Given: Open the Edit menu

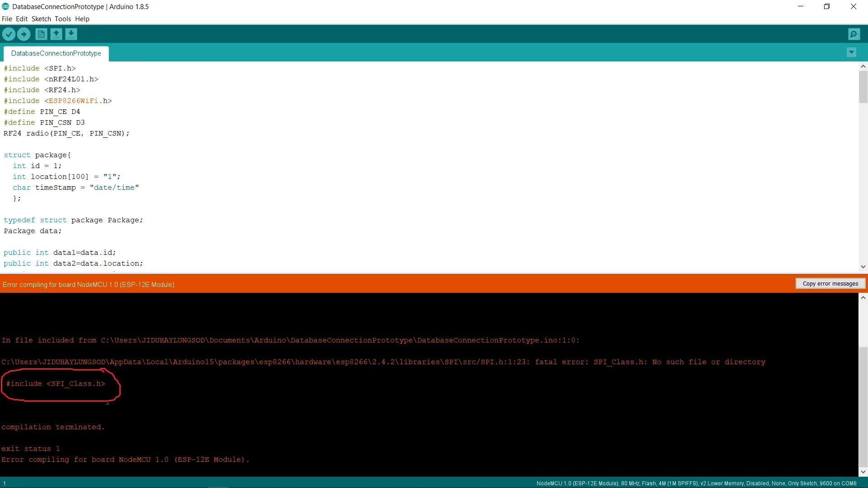Looking at the screenshot, I should [21, 19].
